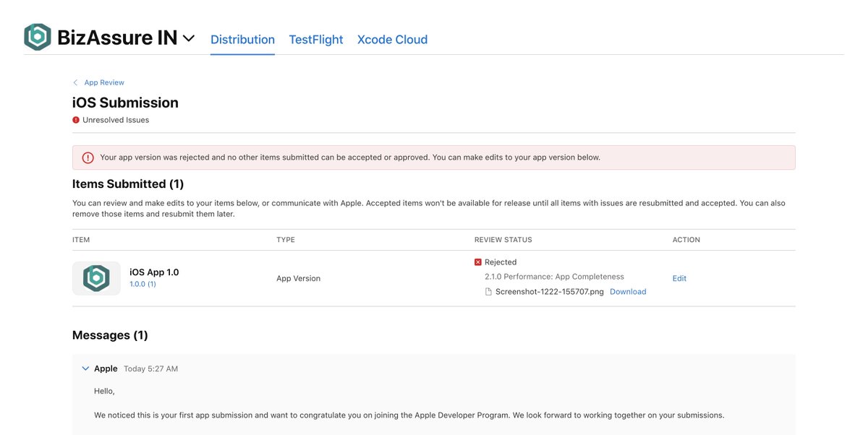Click the ITEM column header
Screen dimensions: 868x435
[x=81, y=240]
